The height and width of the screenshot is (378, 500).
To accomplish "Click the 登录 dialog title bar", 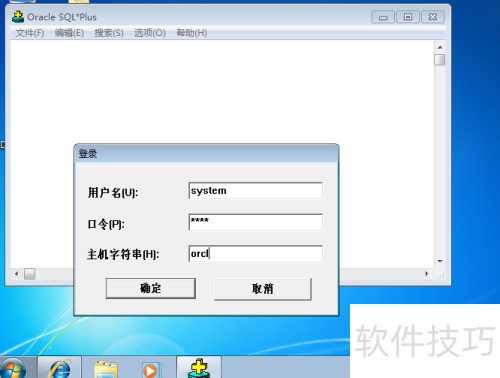I will click(x=206, y=154).
